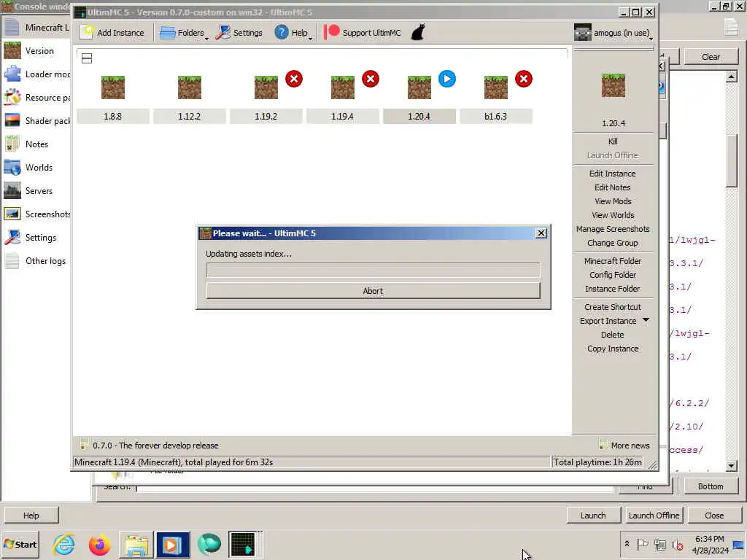The image size is (747, 560).
Task: Open Manage Screenshots
Action: (613, 229)
